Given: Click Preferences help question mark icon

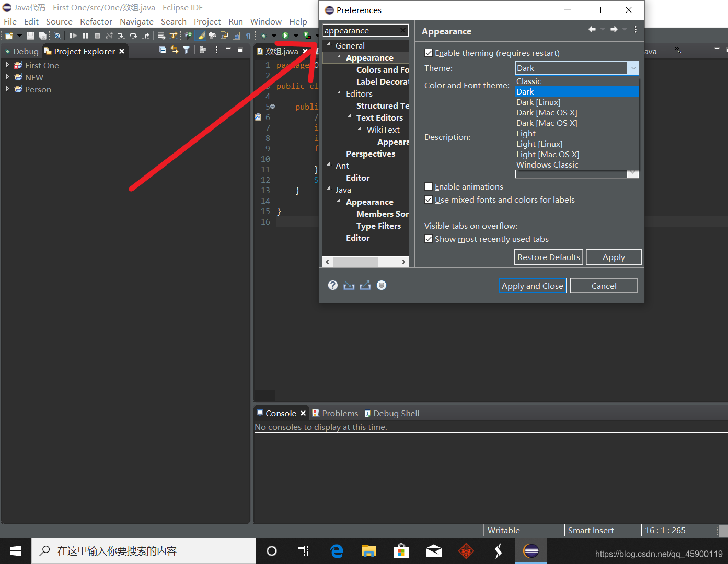Looking at the screenshot, I should [x=333, y=285].
